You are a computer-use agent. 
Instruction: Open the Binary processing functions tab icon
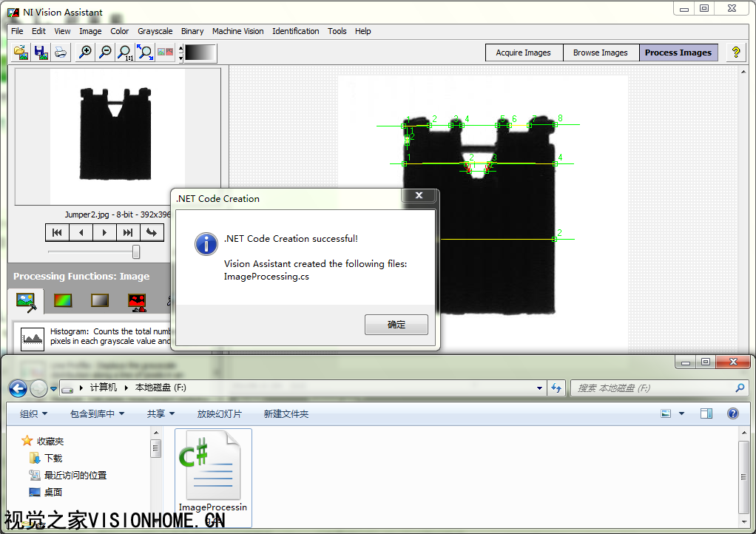137,301
